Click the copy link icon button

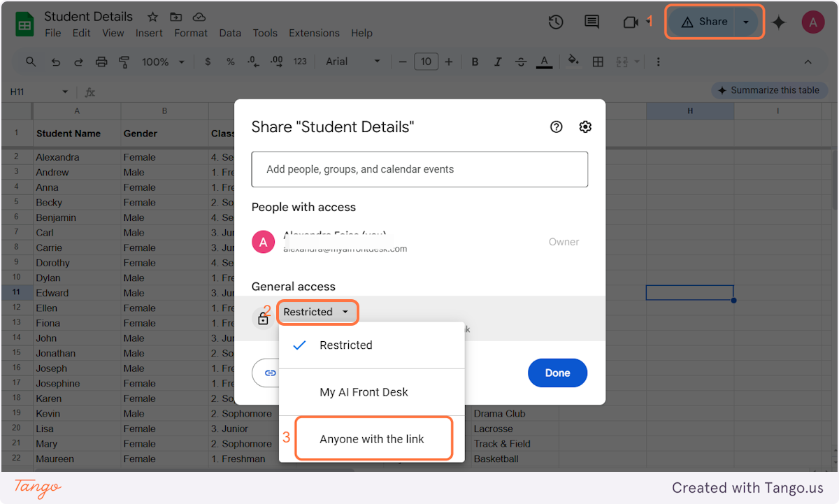(x=270, y=373)
